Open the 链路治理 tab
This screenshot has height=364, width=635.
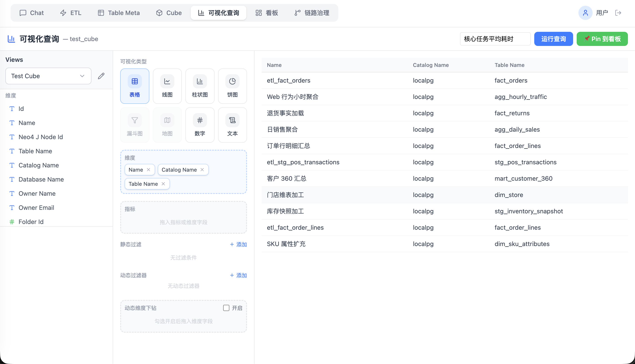312,13
